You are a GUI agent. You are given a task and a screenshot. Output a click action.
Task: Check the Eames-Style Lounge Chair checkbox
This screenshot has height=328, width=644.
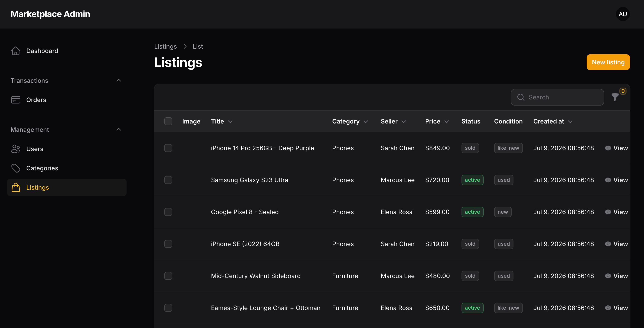point(168,308)
